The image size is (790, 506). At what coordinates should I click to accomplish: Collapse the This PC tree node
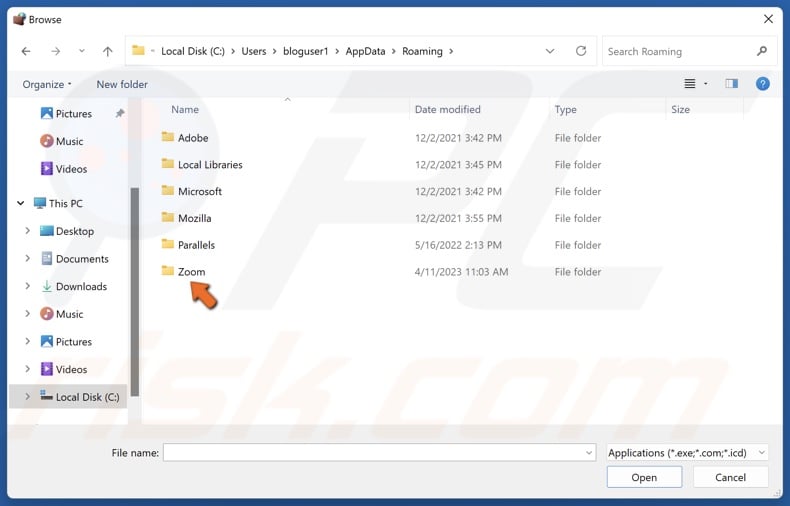pos(20,204)
